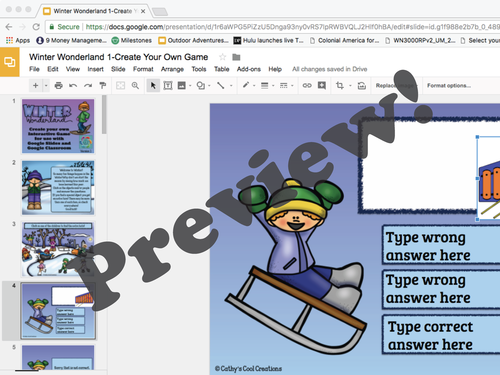The height and width of the screenshot is (375, 500).
Task: Expand the Line tool dropdown arrow
Action: click(x=231, y=86)
